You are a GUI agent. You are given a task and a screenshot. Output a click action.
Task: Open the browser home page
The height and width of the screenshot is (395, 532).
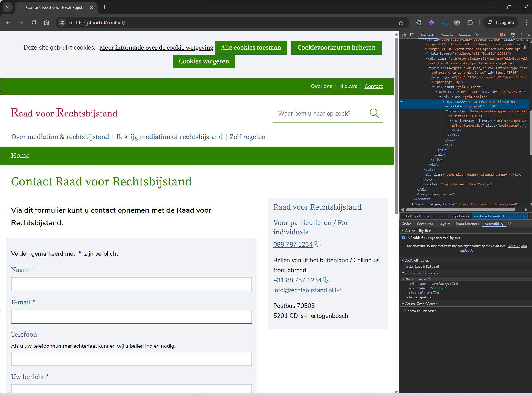[x=46, y=22]
